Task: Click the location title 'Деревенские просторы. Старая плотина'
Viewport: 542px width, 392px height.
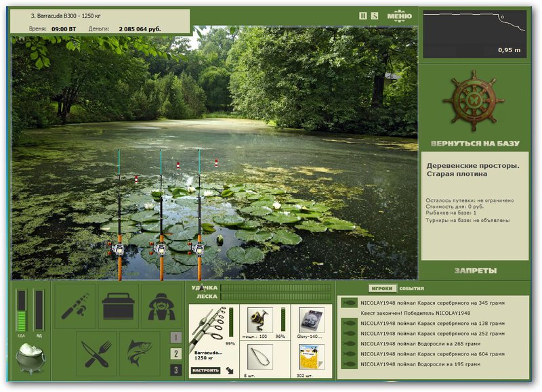Action: pyautogui.click(x=472, y=169)
